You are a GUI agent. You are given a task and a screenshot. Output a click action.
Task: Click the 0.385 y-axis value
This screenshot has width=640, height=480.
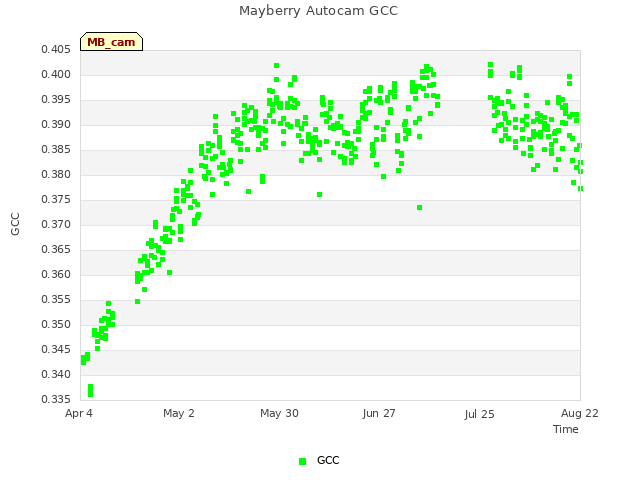click(56, 149)
